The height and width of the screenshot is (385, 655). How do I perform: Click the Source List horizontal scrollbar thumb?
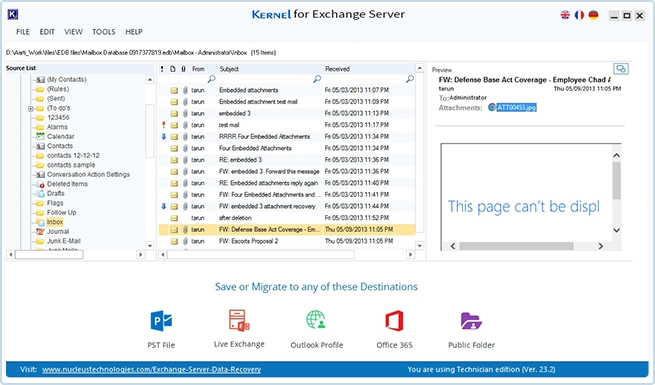click(49, 254)
